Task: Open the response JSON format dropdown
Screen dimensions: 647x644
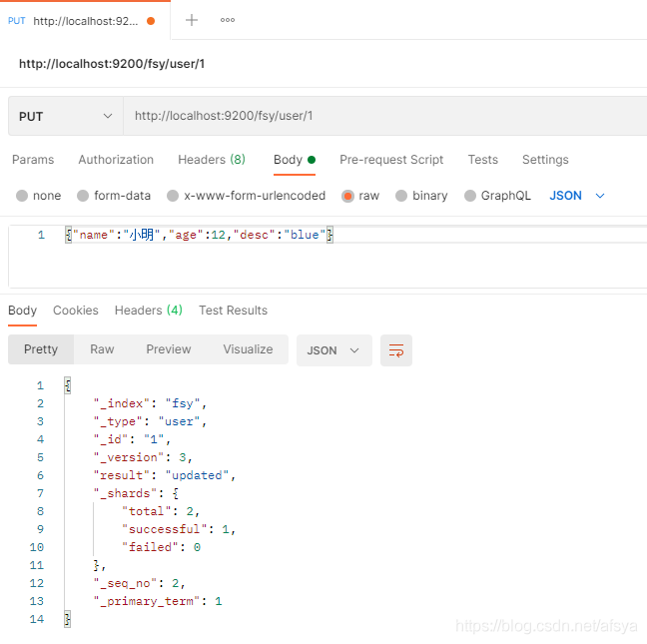Action: pyautogui.click(x=334, y=350)
